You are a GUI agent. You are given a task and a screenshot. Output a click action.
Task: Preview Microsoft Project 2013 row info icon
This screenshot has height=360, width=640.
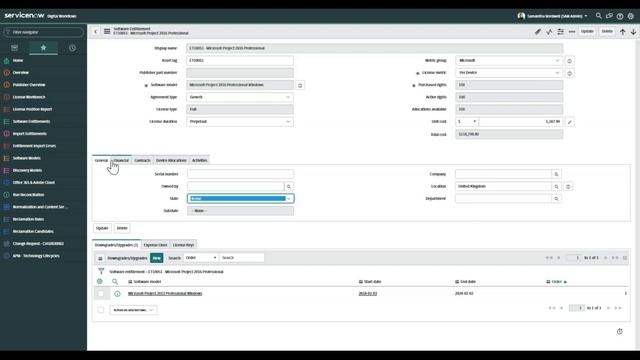coord(117,293)
